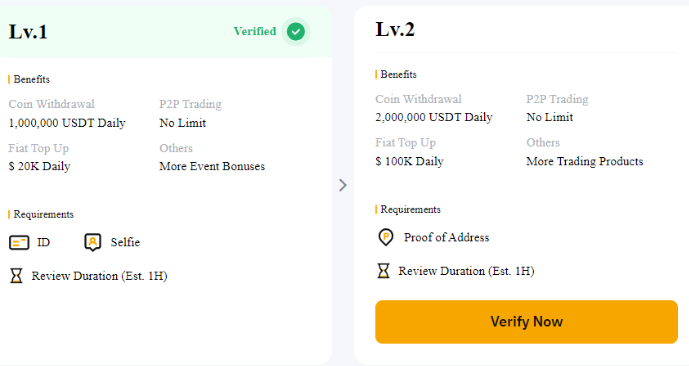689x366 pixels.
Task: Click the Verify Now button
Action: point(526,322)
